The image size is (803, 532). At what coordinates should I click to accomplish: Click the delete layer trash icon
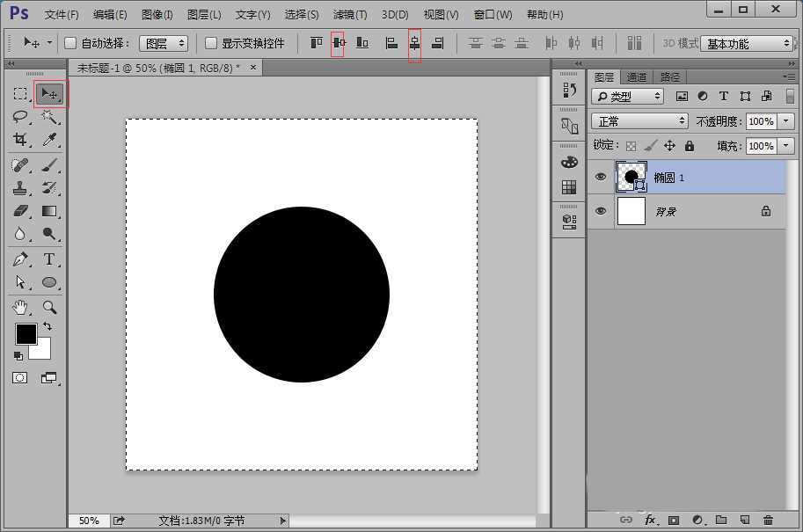pyautogui.click(x=768, y=520)
